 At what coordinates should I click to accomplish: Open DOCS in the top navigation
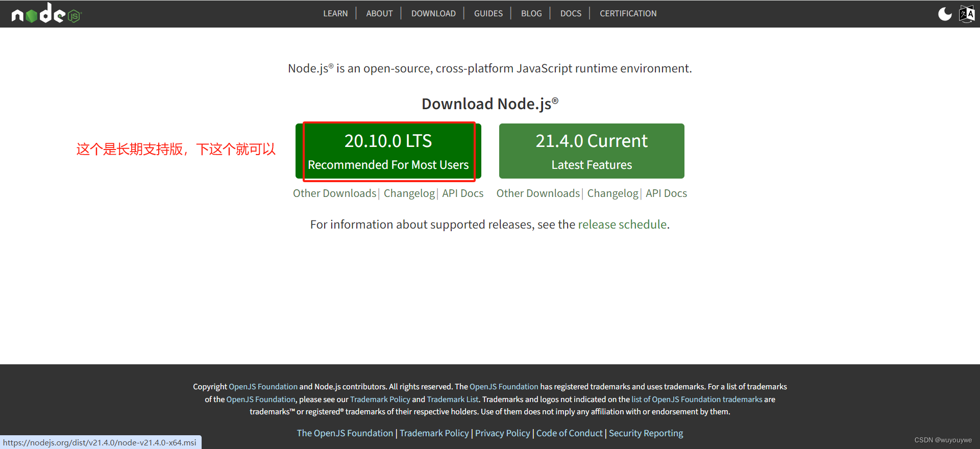[571, 14]
